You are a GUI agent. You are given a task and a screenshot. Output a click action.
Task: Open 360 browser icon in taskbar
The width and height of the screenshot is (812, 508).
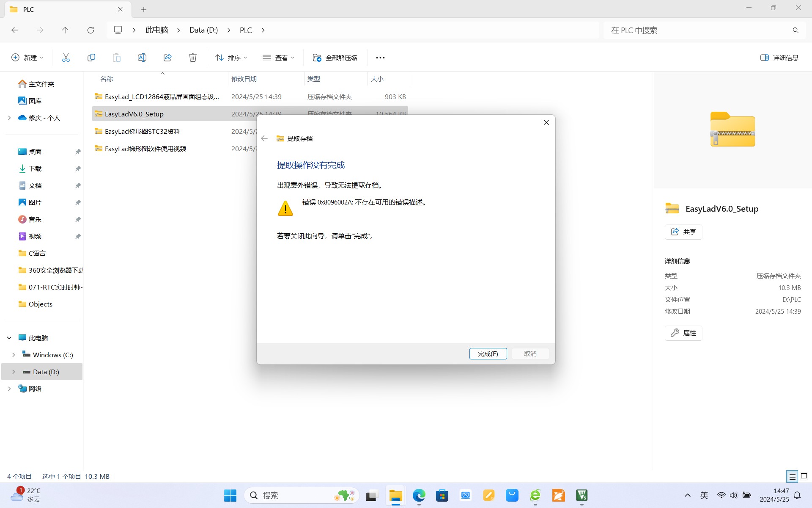[x=535, y=495]
